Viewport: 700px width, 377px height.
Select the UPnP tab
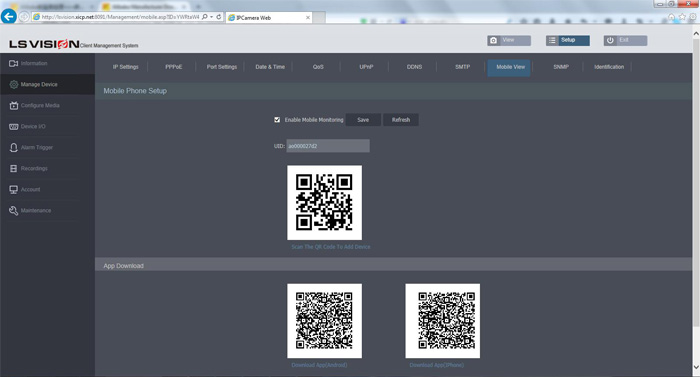coord(366,67)
